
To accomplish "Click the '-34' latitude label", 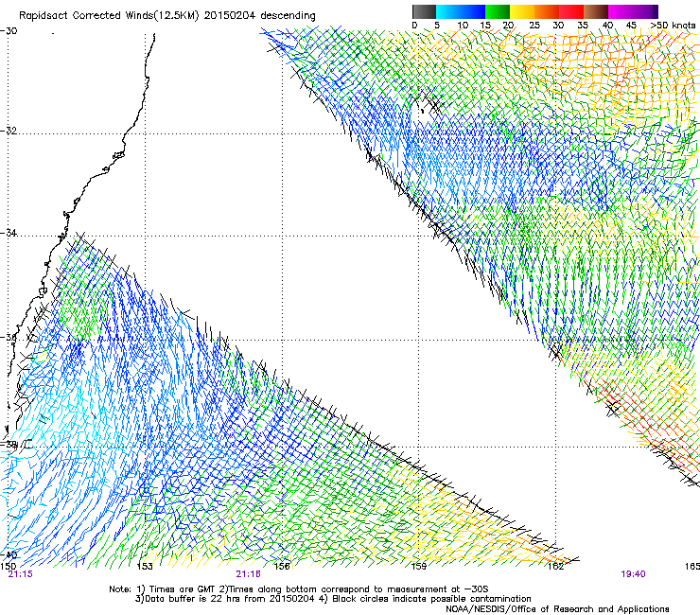I will tap(9, 233).
